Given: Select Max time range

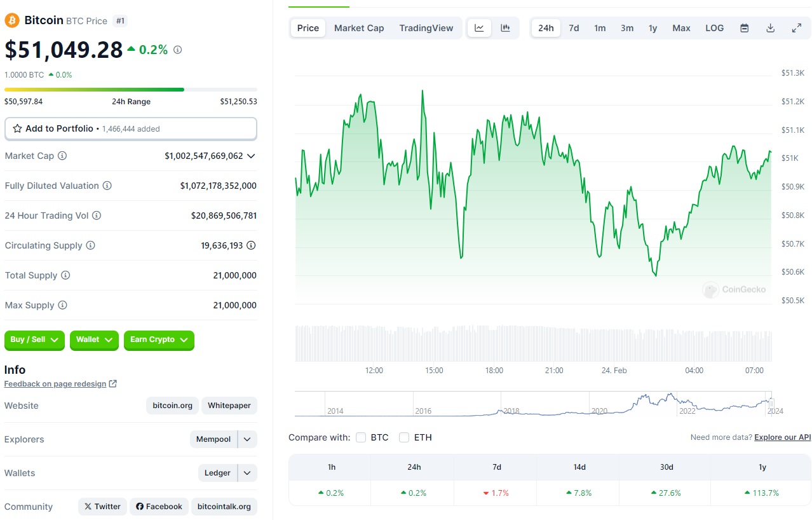Looking at the screenshot, I should click(x=681, y=28).
